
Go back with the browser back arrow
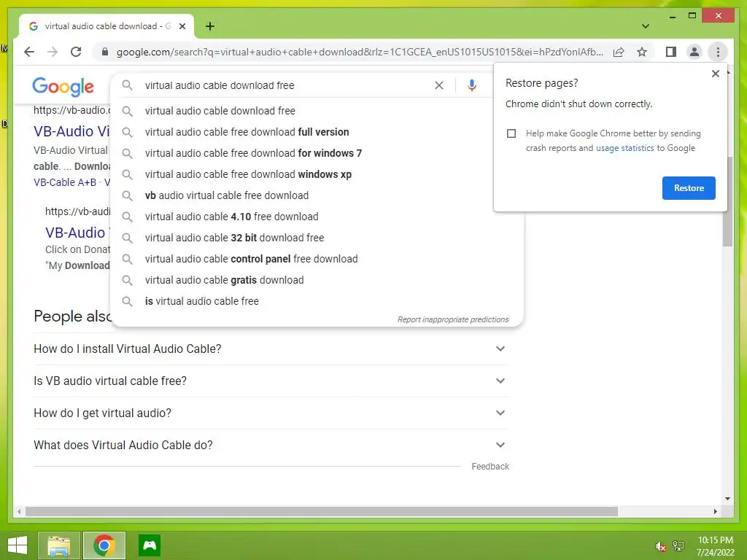(x=29, y=52)
